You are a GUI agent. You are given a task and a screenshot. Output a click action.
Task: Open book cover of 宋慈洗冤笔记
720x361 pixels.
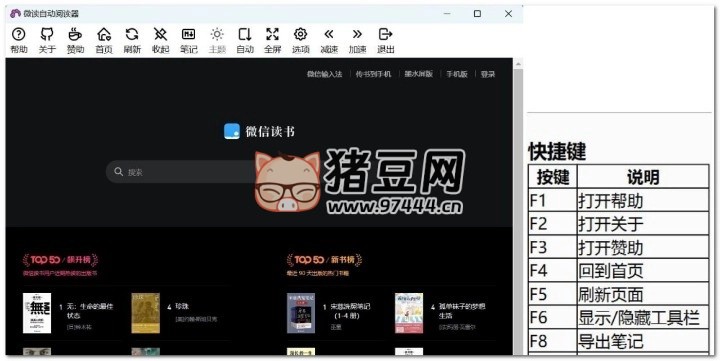pos(301,313)
